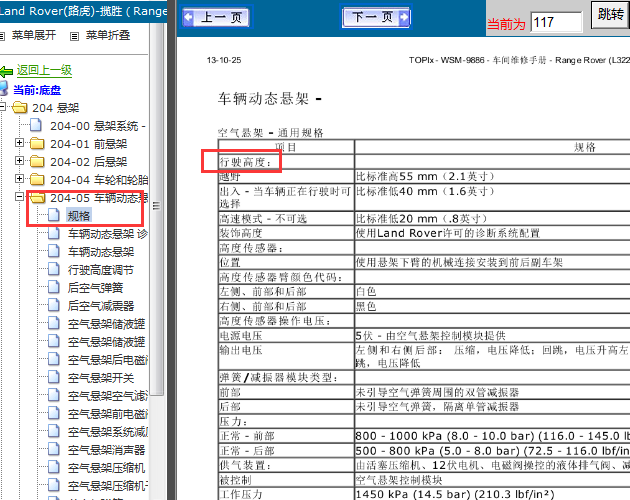
Task: Click the 1450 kPa value cell
Action: pos(492,494)
